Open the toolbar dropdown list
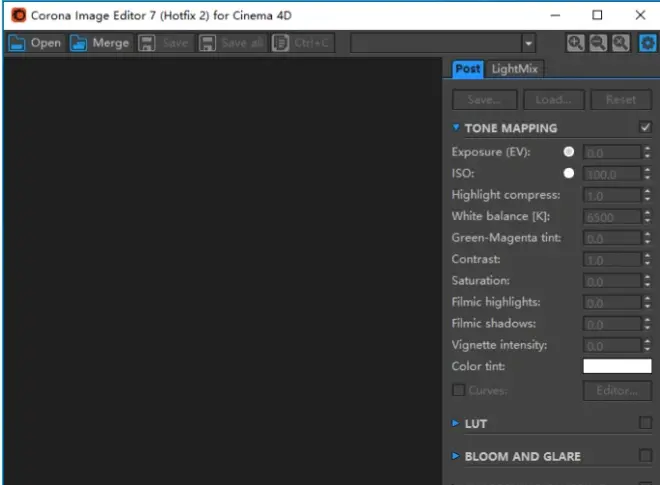 tap(529, 43)
